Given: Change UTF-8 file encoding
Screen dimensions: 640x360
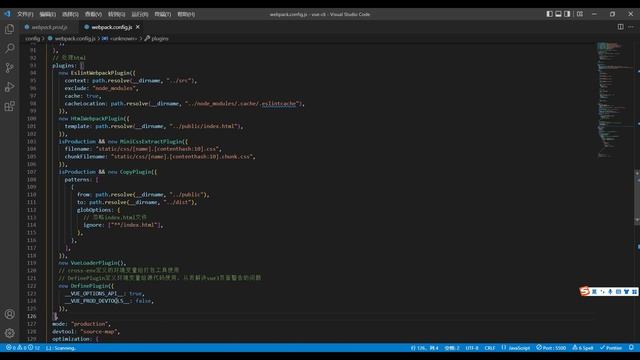Looking at the screenshot, I should 472,348.
